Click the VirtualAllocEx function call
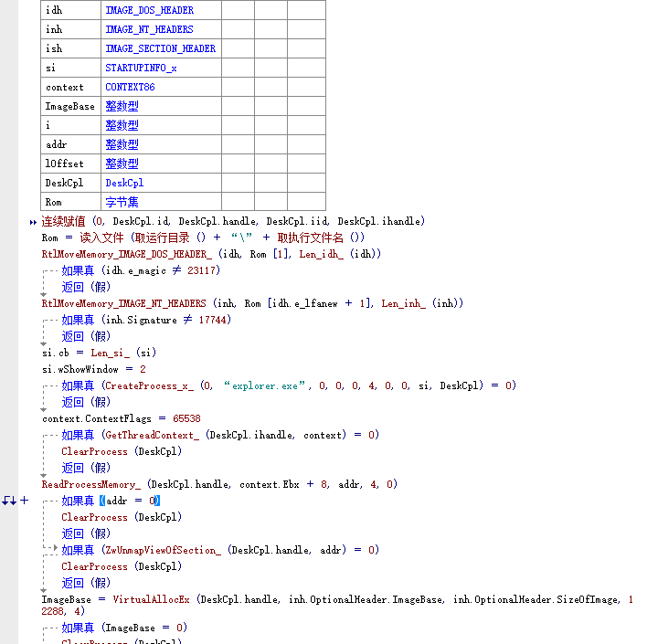The height and width of the screenshot is (644, 647). click(x=151, y=599)
